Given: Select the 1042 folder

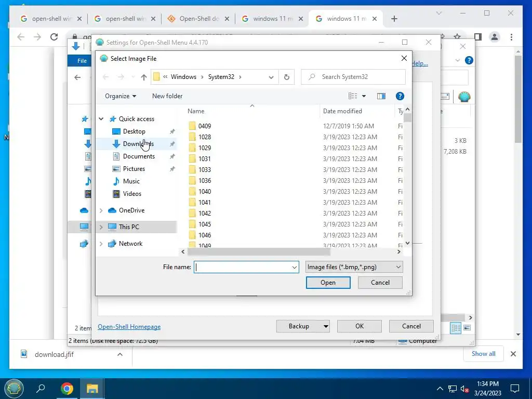Looking at the screenshot, I should [x=205, y=214].
